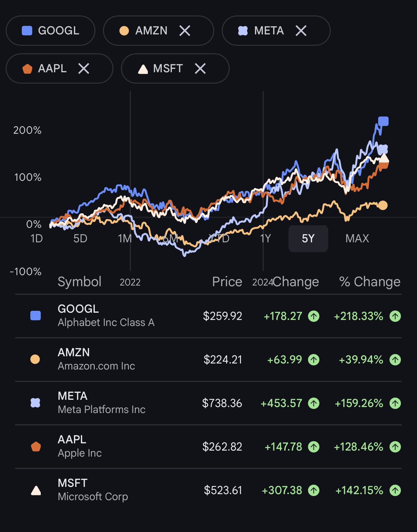This screenshot has height=532, width=417.
Task: Switch chart range to 1D
Action: [x=37, y=239]
